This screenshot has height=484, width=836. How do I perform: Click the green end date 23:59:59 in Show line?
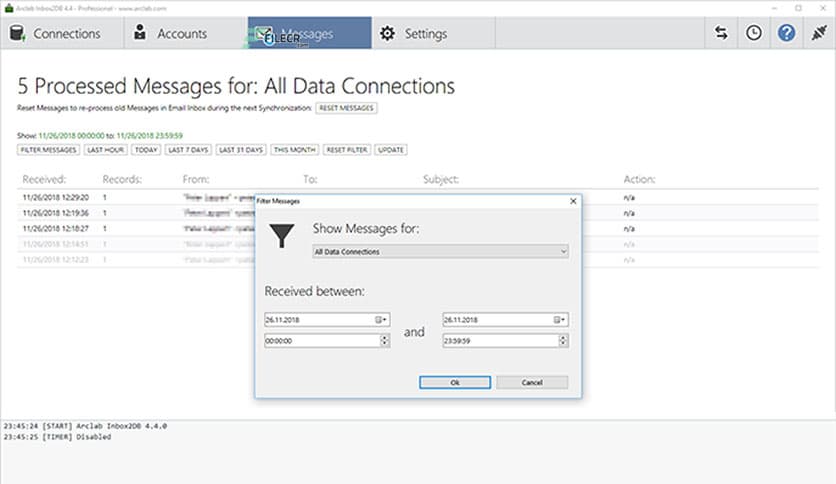149,135
